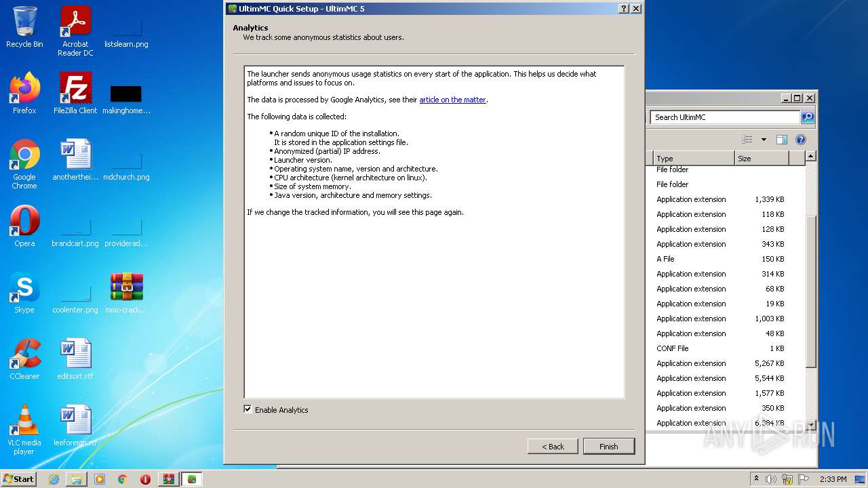Open VLC media player desktop shortcut
Viewport: 868px width, 488px height.
pyautogui.click(x=24, y=430)
